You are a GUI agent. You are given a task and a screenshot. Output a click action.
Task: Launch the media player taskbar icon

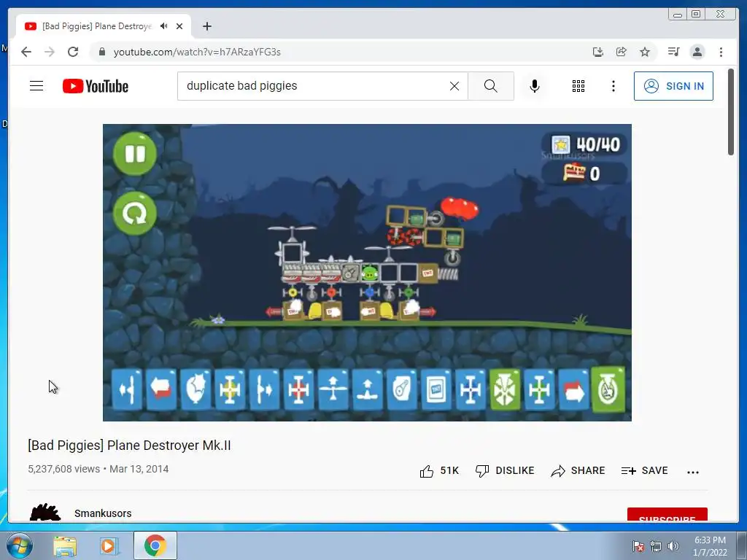click(x=109, y=545)
